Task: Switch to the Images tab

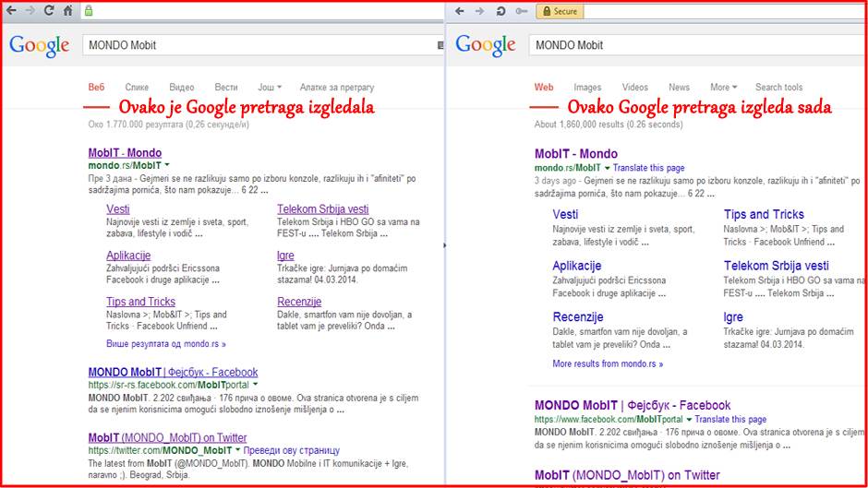Action: coord(587,87)
